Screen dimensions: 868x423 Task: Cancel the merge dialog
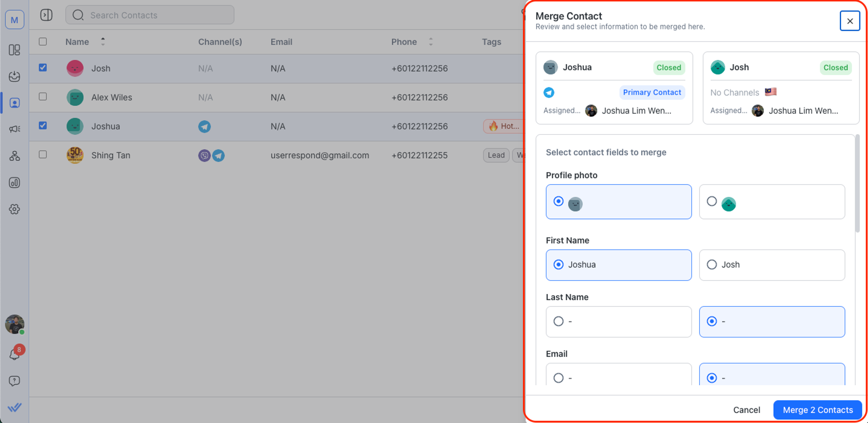tap(746, 410)
